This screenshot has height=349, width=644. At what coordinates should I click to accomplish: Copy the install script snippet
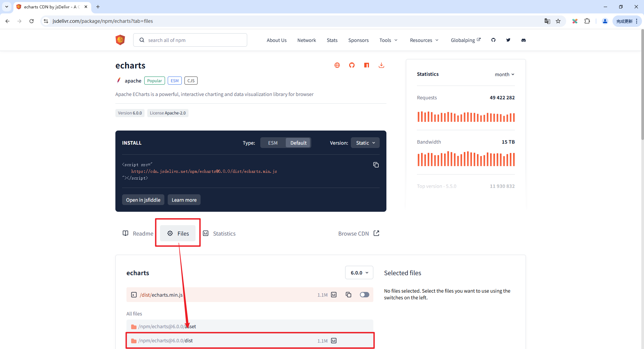pos(376,164)
